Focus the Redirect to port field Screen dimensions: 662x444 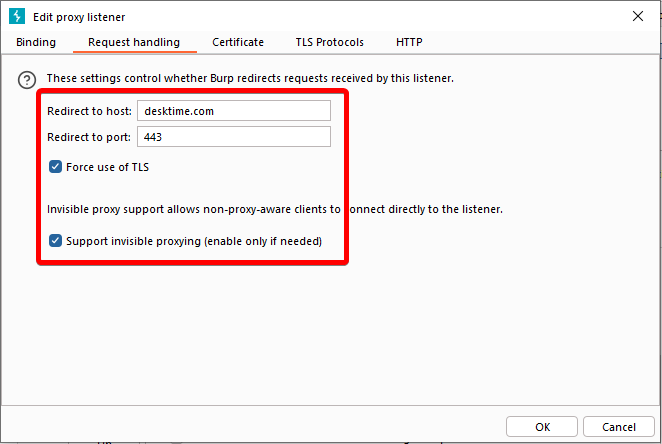(x=233, y=137)
